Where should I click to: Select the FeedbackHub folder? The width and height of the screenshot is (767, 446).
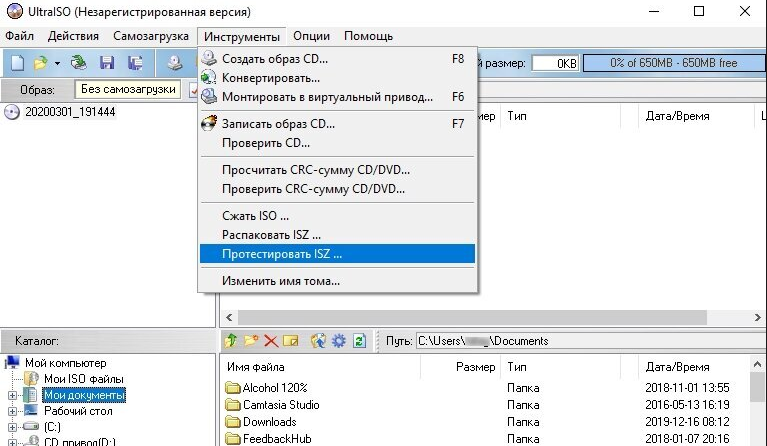[277, 439]
